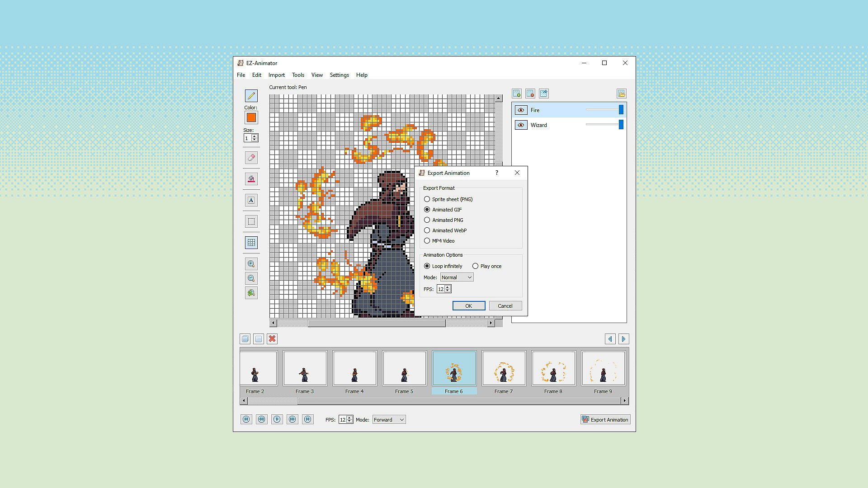
Task: Activate the rectangular Selection tool
Action: tap(251, 221)
